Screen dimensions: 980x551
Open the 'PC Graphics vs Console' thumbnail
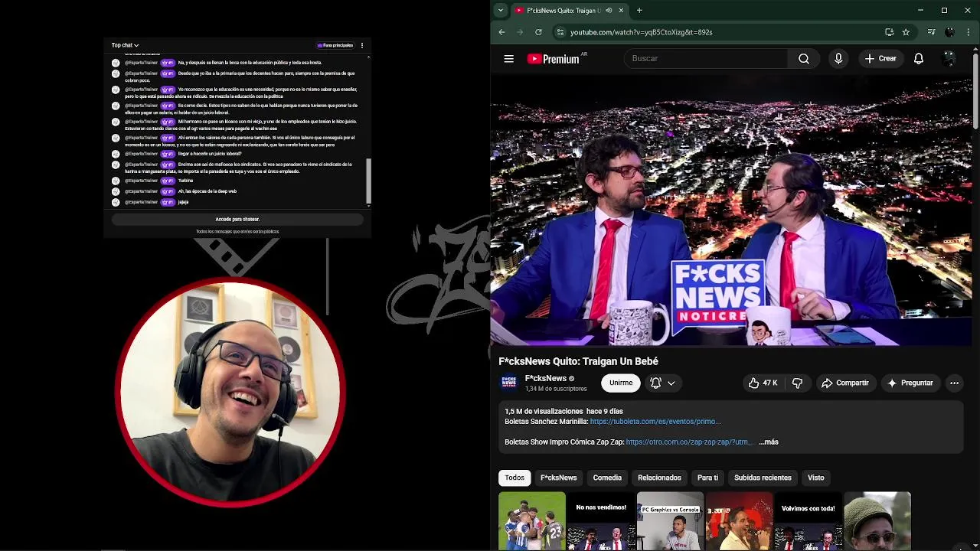click(x=670, y=521)
